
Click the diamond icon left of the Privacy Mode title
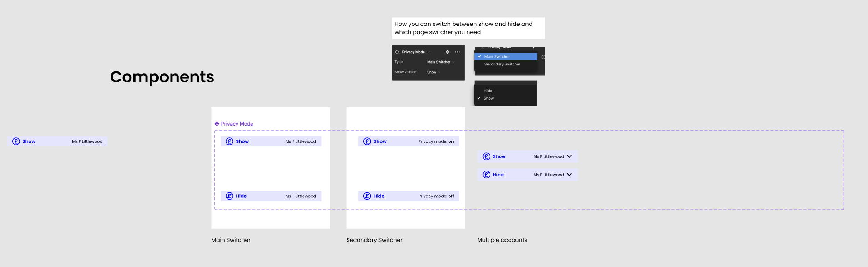tap(397, 52)
